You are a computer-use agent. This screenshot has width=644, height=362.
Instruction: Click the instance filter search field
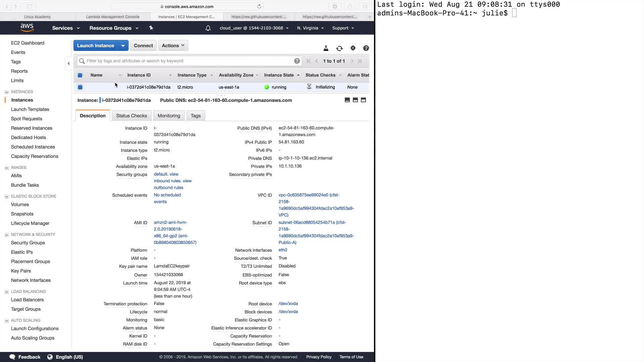coord(188,61)
